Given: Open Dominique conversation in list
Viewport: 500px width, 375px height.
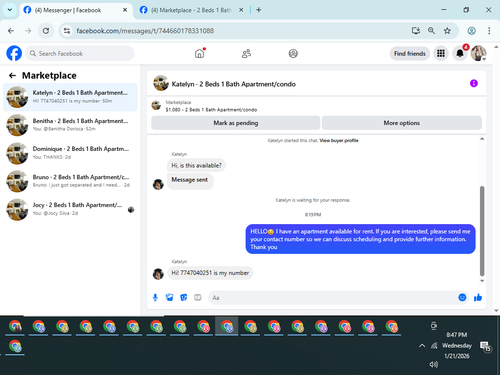Looking at the screenshot, I should pos(70,153).
